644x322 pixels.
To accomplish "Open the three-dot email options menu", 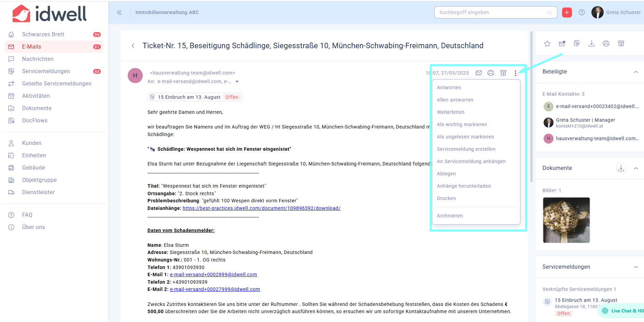I will (515, 73).
